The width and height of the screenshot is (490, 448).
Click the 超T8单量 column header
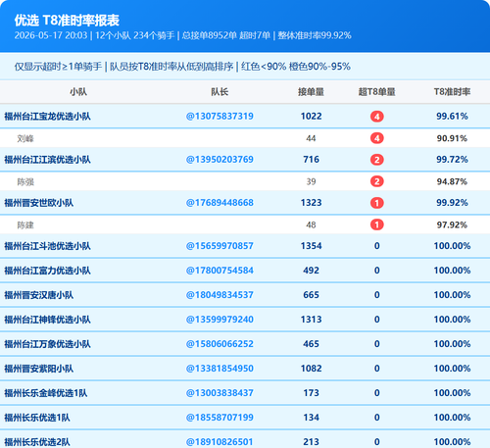[x=376, y=92]
